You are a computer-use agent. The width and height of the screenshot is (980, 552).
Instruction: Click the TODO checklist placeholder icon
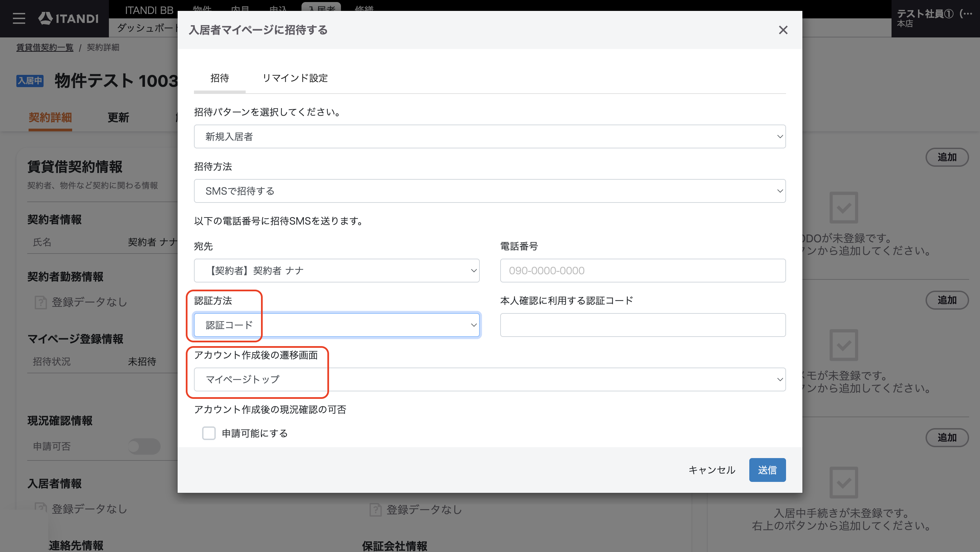[844, 208]
